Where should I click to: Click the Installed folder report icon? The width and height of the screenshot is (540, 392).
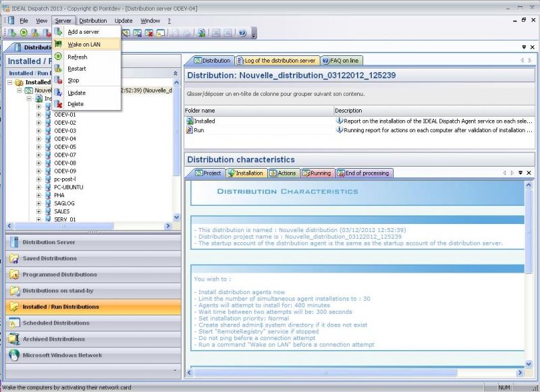tap(190, 121)
